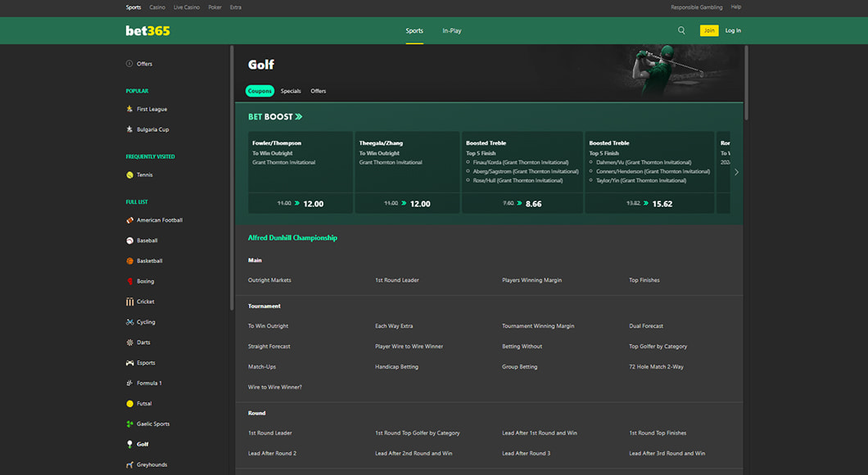This screenshot has height=475, width=868.
Task: Open Dual Forecast market
Action: [646, 326]
